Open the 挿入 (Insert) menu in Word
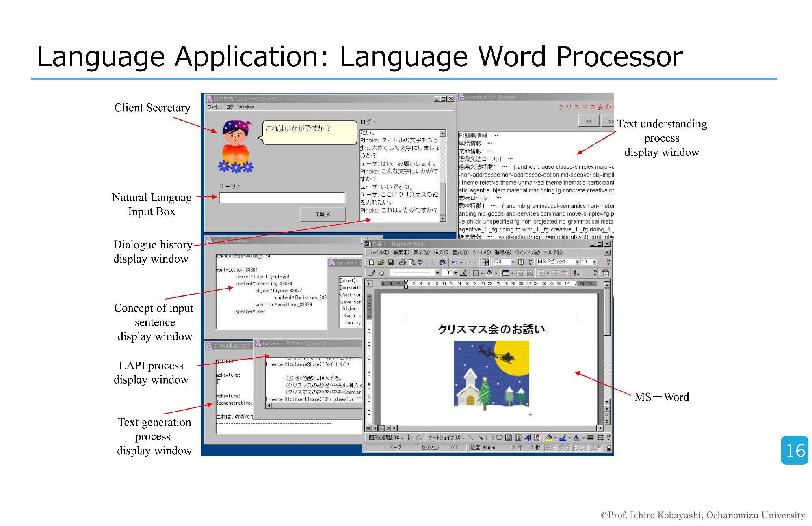The image size is (812, 526). pos(441,252)
